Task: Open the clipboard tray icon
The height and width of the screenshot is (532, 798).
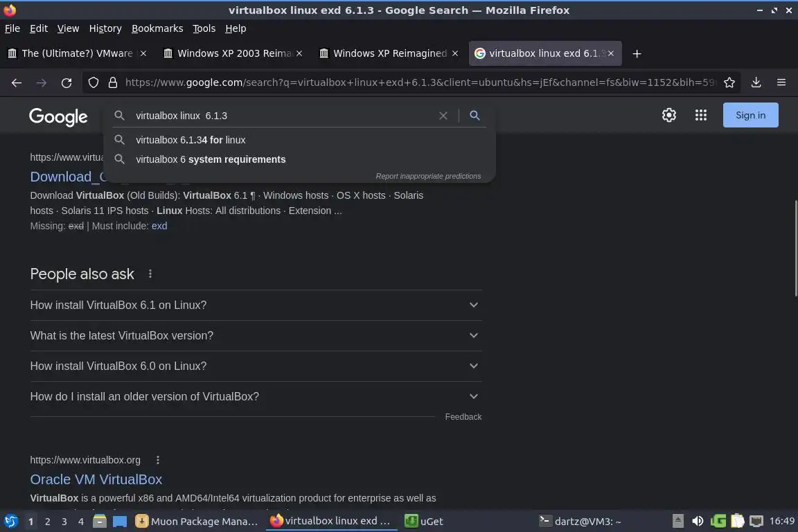Action: (738, 521)
